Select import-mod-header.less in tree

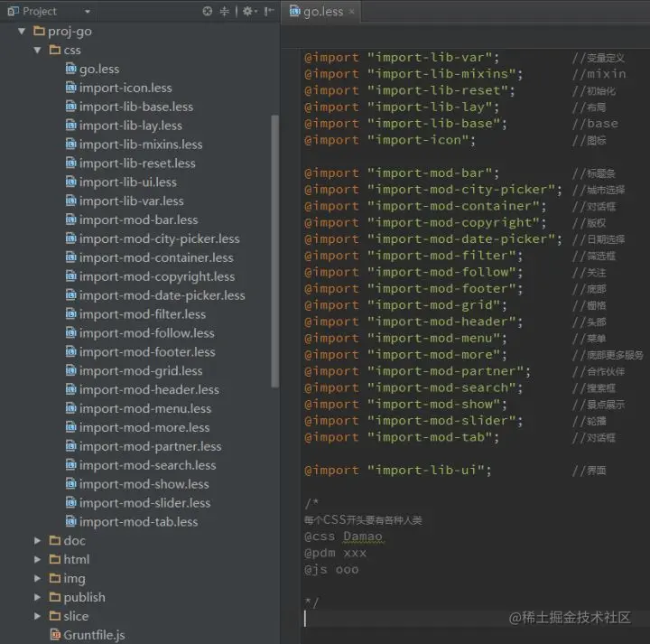[x=149, y=390]
